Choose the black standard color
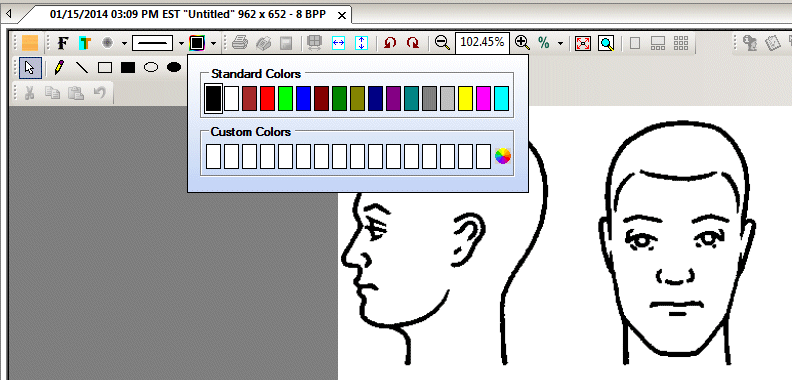 click(213, 98)
